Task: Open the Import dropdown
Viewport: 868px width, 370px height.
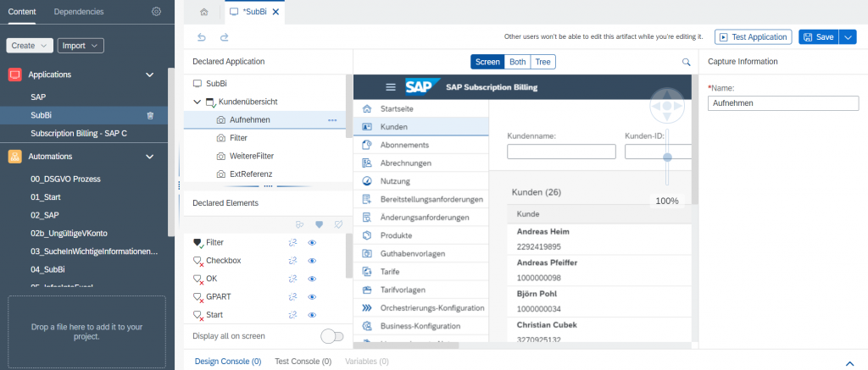Action: pyautogui.click(x=81, y=46)
